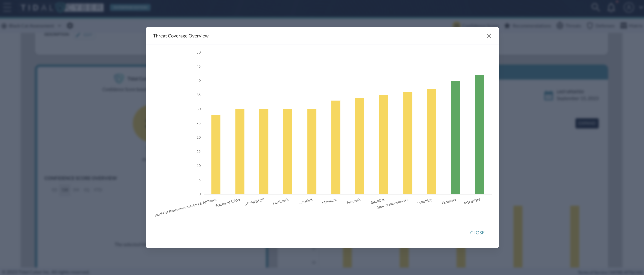Select the Mimikatz bar

point(336,148)
